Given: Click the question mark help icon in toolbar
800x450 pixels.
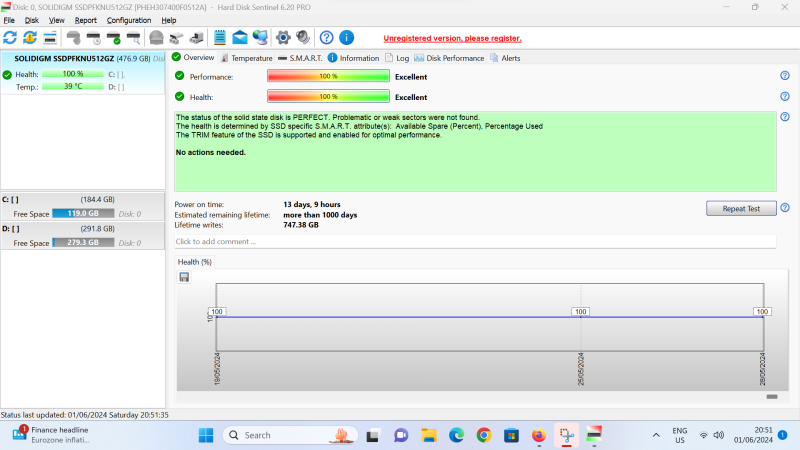Looking at the screenshot, I should click(x=327, y=37).
